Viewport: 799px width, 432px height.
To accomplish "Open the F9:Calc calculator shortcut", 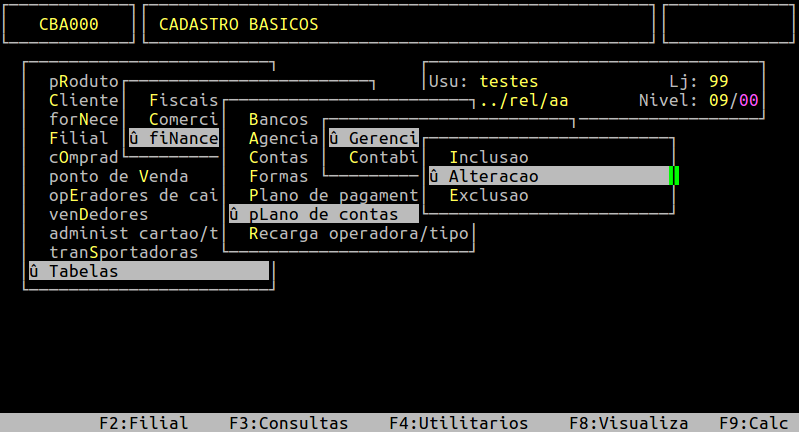I will (x=753, y=423).
